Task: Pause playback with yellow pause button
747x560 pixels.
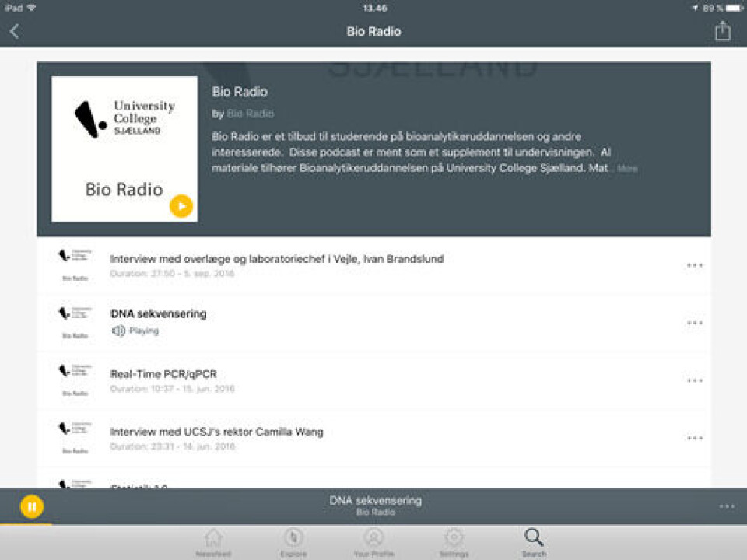Action: point(31,507)
